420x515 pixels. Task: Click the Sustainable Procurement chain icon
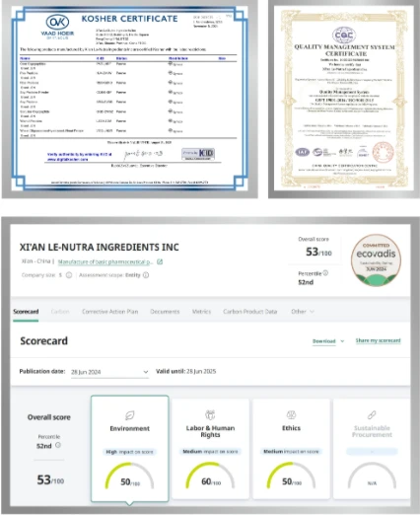click(372, 414)
